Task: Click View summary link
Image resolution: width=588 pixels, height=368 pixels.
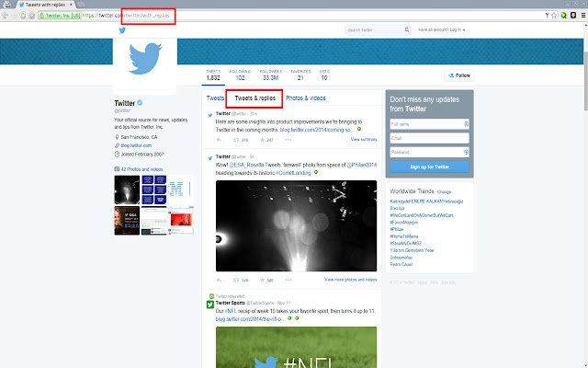Action: 364,139
